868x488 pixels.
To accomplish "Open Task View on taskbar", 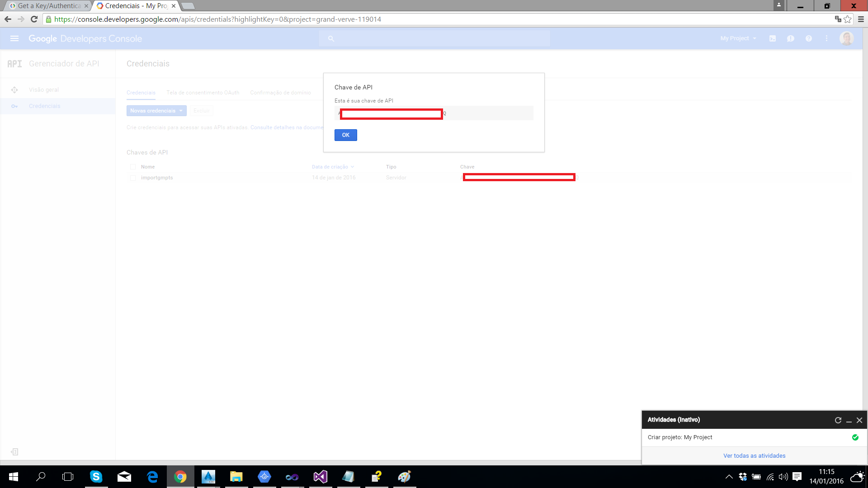I will click(x=68, y=477).
